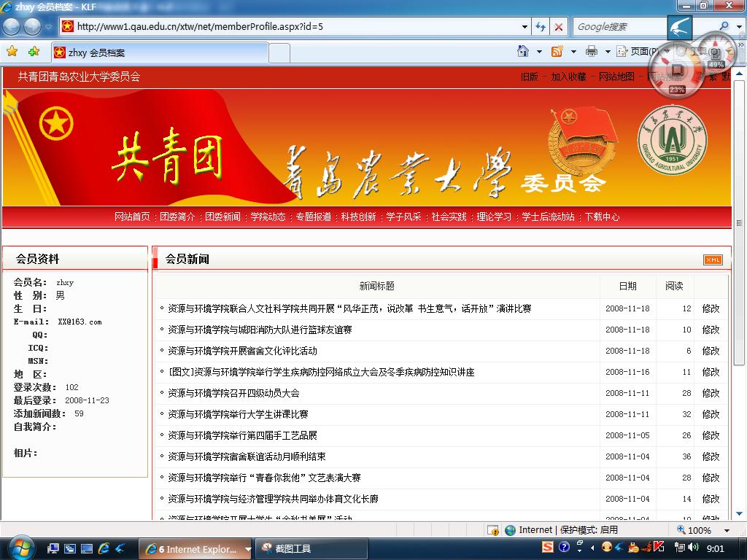Image resolution: width=747 pixels, height=560 pixels.
Task: Click the Favorites star icon
Action: 12,52
